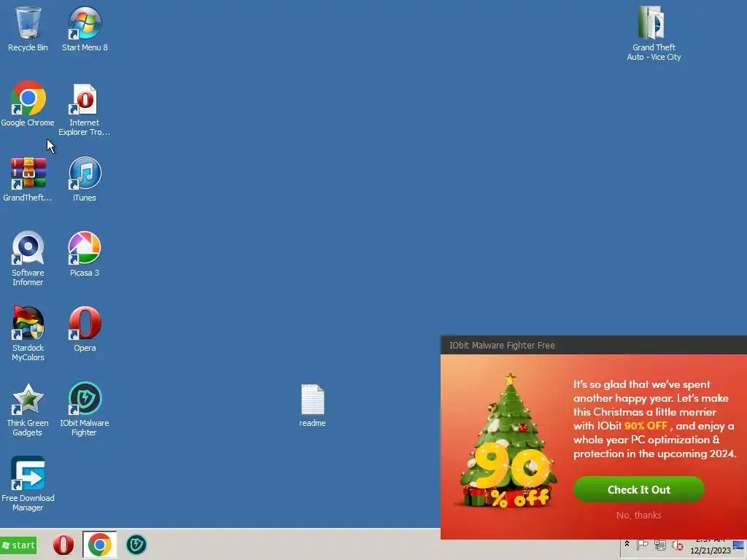
Task: Click the show desktop monitor icon
Action: [740, 545]
